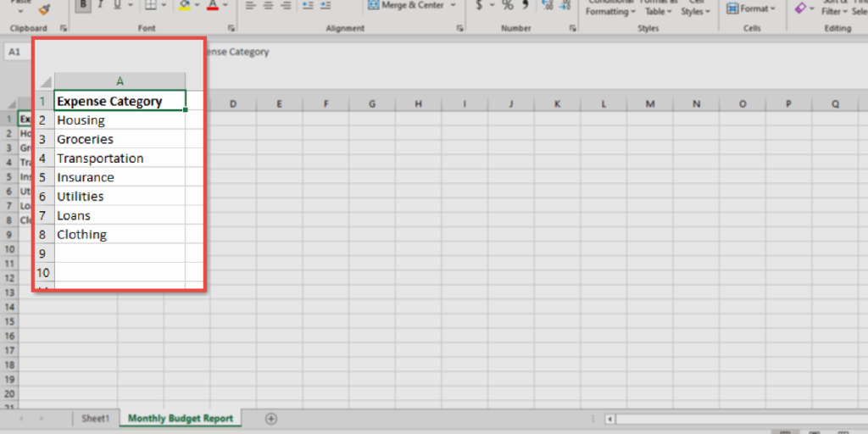Viewport: 868px width, 434px height.
Task: Toggle Underline formatting button
Action: click(x=117, y=5)
